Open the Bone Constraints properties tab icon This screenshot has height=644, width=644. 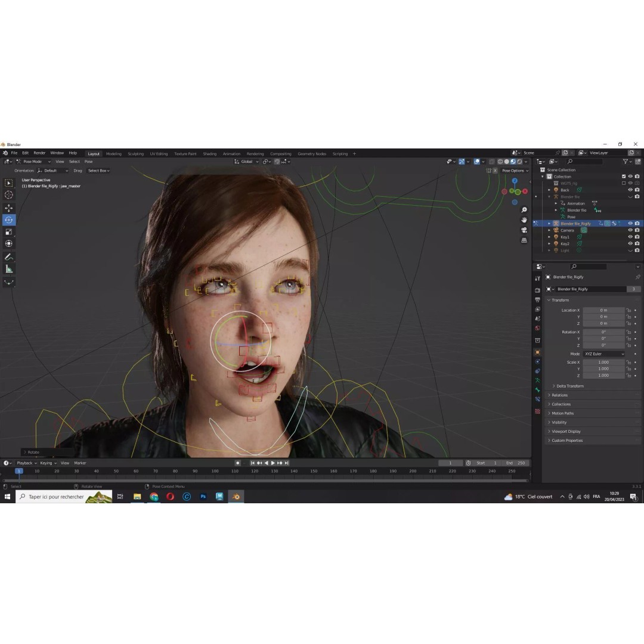(x=537, y=399)
